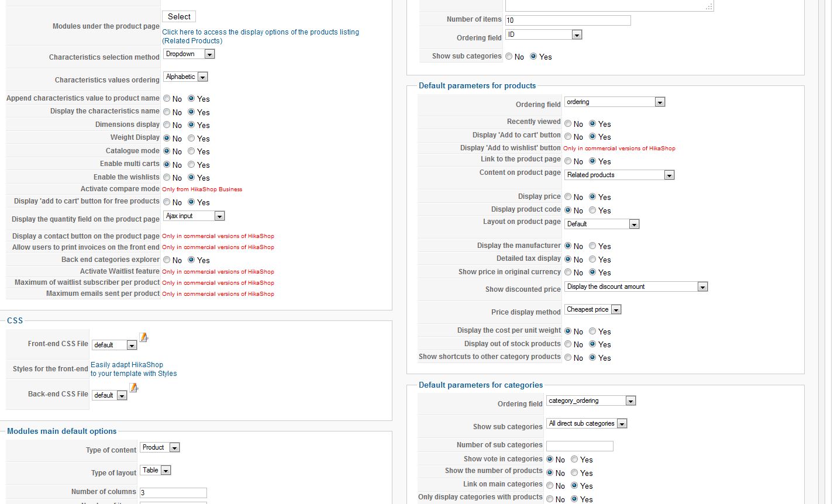Screen dimensions: 834x504
Task: Open Show discounted price dropdown
Action: 636,286
